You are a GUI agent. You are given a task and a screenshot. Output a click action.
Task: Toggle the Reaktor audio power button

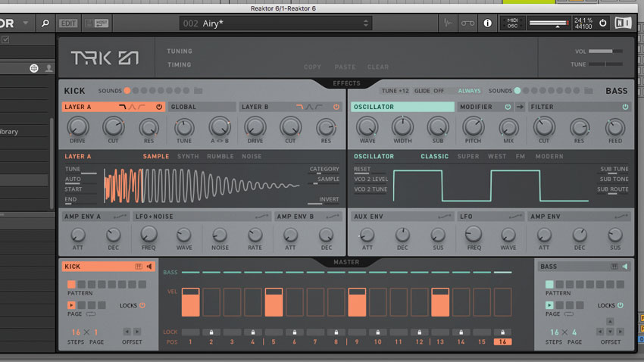(602, 23)
